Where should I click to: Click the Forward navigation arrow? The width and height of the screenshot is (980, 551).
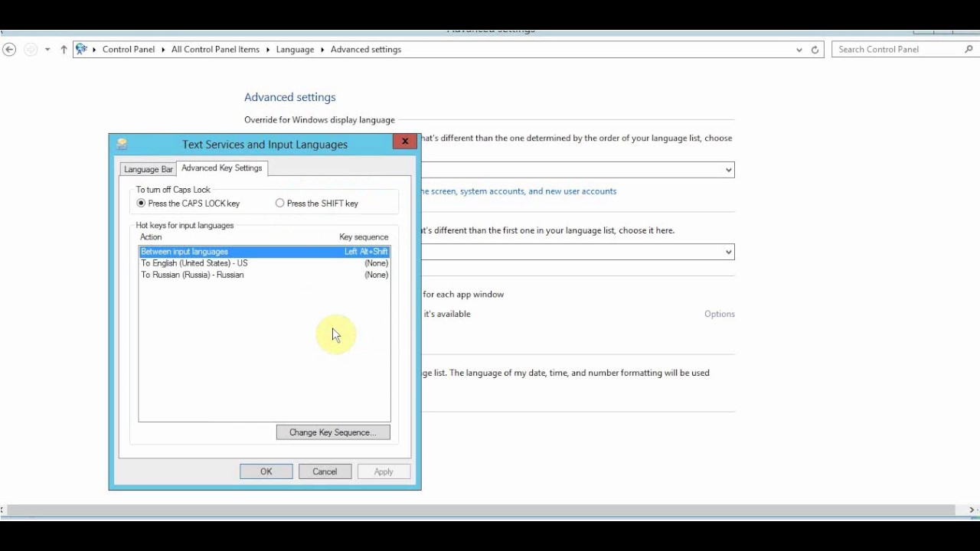[31, 50]
